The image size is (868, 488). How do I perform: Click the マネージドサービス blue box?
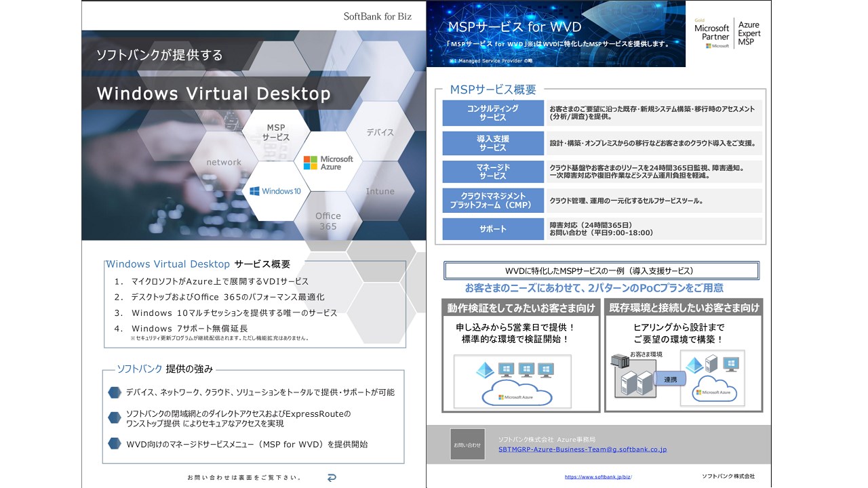492,171
